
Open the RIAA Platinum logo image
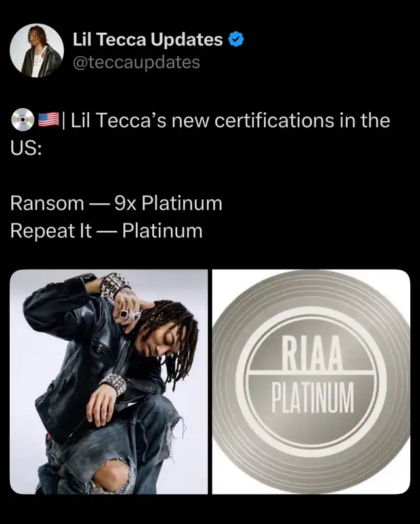pyautogui.click(x=311, y=381)
